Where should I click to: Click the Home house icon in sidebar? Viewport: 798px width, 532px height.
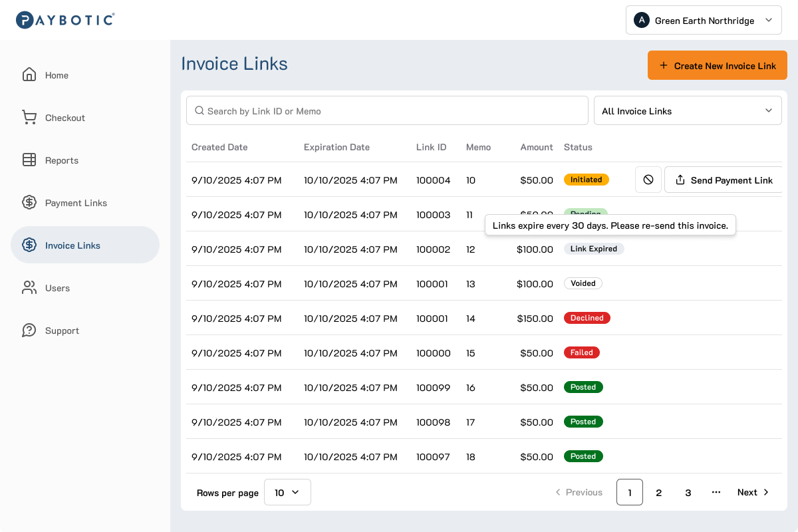point(29,74)
